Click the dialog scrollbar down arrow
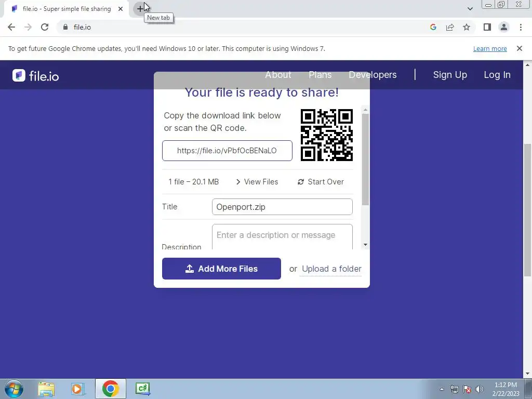Viewport: 532px width, 399px height. click(x=365, y=245)
